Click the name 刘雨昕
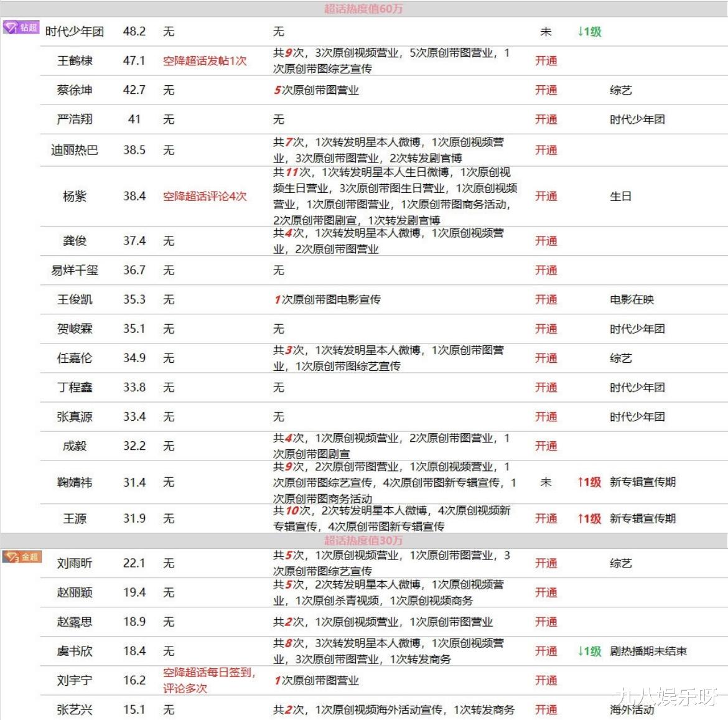 coord(74,563)
